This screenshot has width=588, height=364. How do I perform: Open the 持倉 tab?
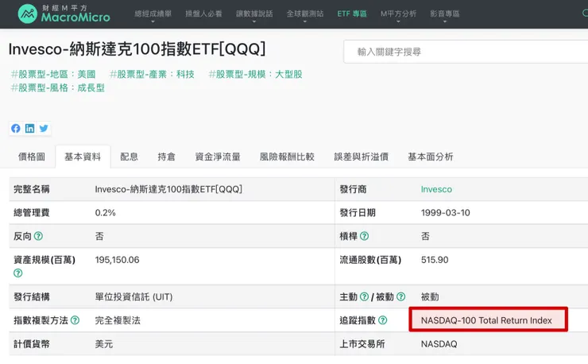coord(167,157)
